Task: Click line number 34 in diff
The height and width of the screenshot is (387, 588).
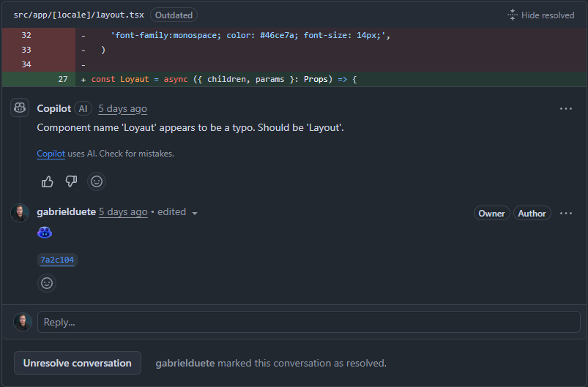Action: pos(26,64)
